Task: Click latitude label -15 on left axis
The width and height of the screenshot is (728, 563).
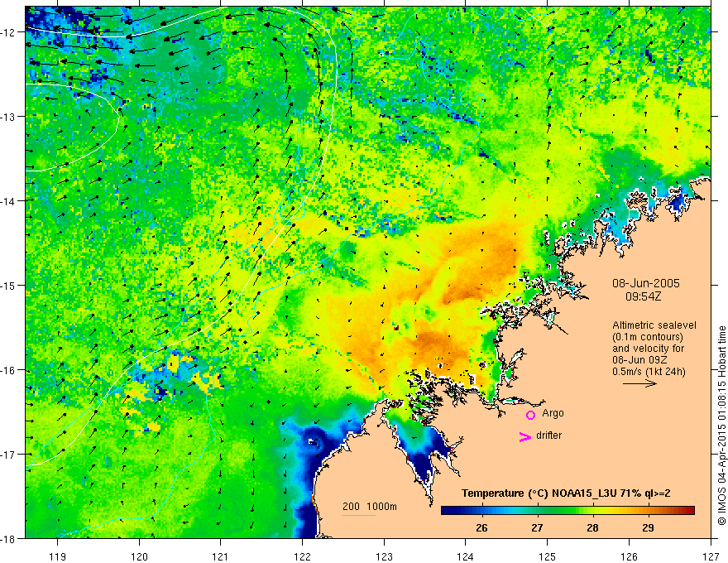Action: pyautogui.click(x=8, y=286)
